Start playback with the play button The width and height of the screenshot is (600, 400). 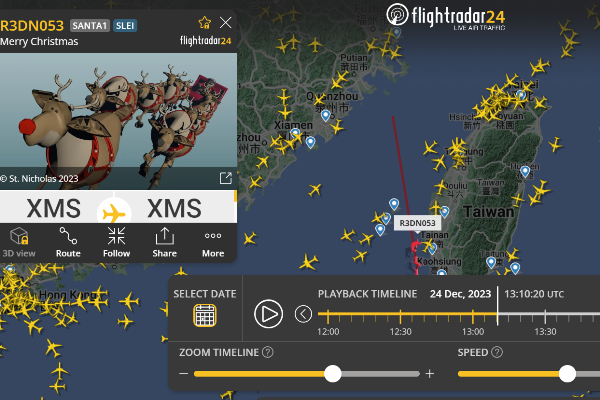click(x=269, y=314)
